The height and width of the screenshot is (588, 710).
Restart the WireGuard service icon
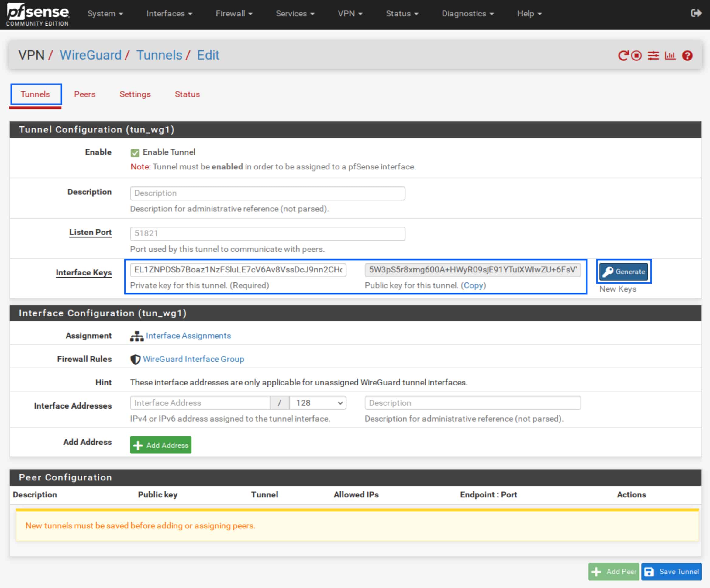[623, 56]
